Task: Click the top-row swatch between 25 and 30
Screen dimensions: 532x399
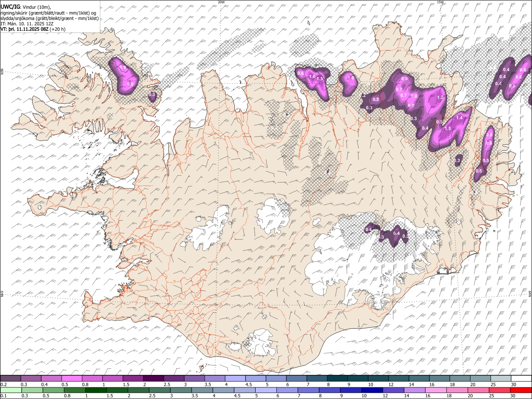Action: [501, 379]
